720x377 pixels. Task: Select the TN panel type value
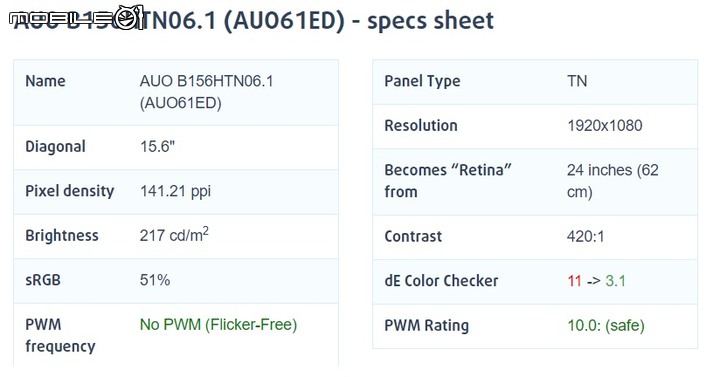click(x=577, y=81)
